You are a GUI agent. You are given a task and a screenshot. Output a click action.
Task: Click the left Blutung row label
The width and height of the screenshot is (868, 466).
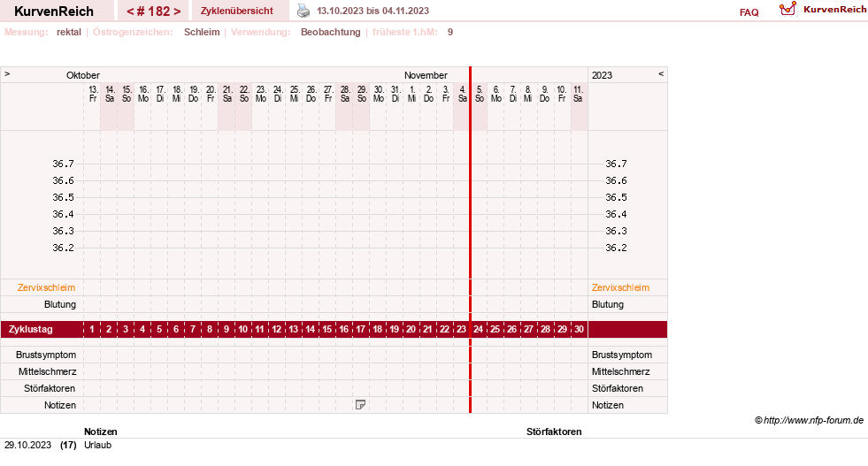coord(60,304)
